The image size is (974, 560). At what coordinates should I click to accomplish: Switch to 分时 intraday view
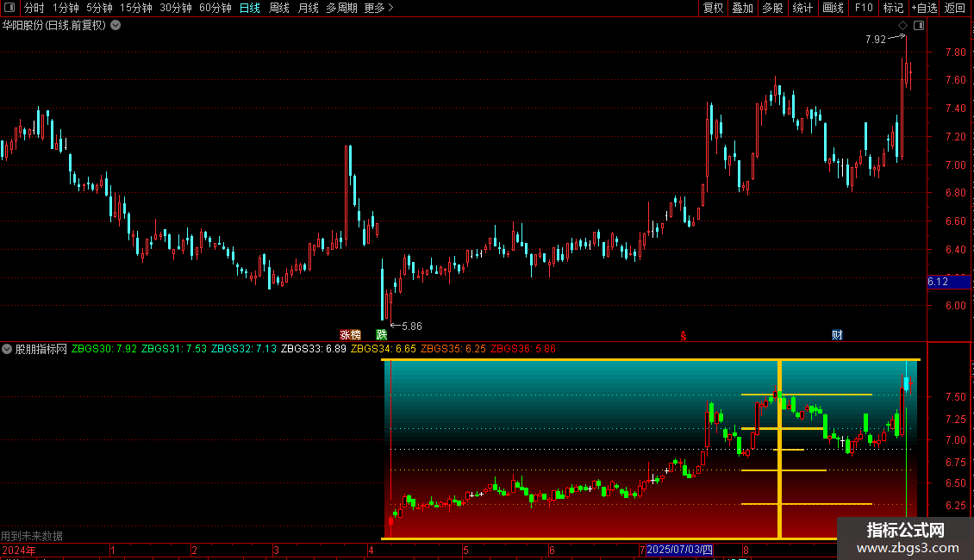(x=34, y=8)
